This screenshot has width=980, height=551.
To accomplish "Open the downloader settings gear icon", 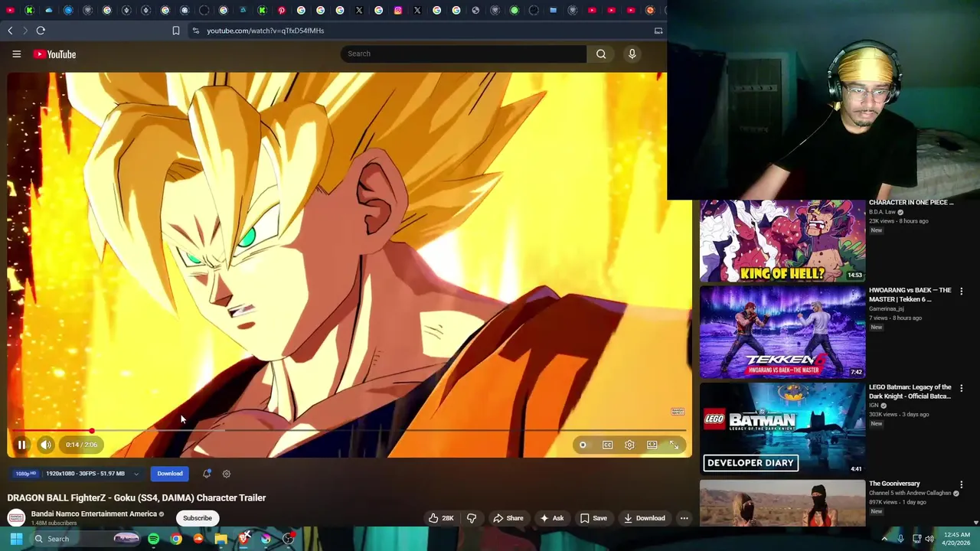I will click(227, 474).
